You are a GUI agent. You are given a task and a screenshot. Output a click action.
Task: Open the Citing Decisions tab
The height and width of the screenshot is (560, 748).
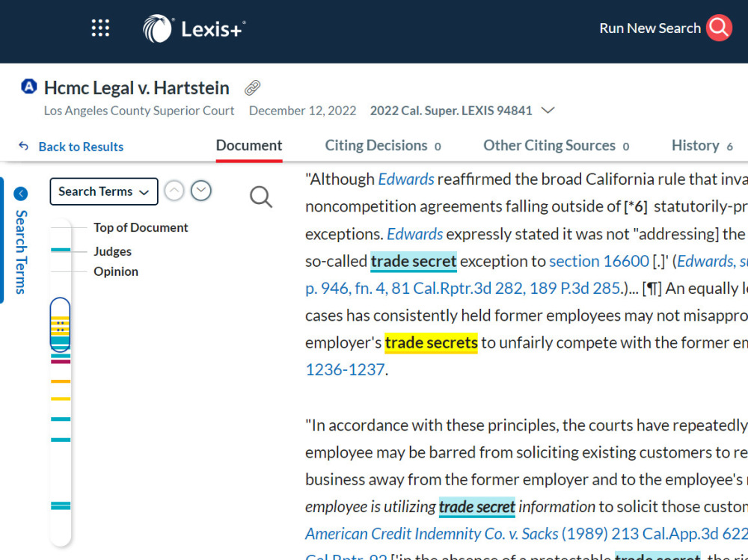382,146
